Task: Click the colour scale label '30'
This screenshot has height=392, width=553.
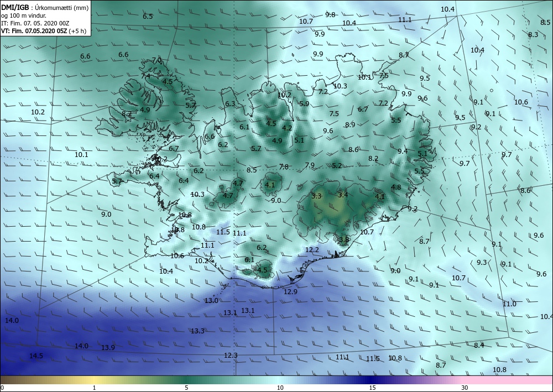Action: tap(465, 388)
